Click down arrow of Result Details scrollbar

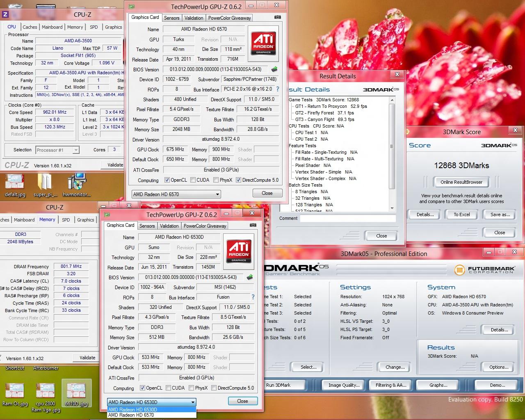[392, 208]
